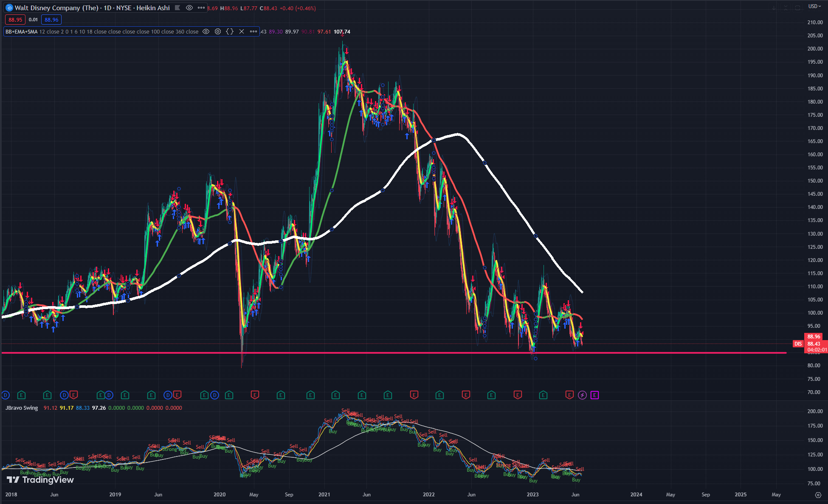Click the leftmost blue D dividend marker

(x=6, y=395)
